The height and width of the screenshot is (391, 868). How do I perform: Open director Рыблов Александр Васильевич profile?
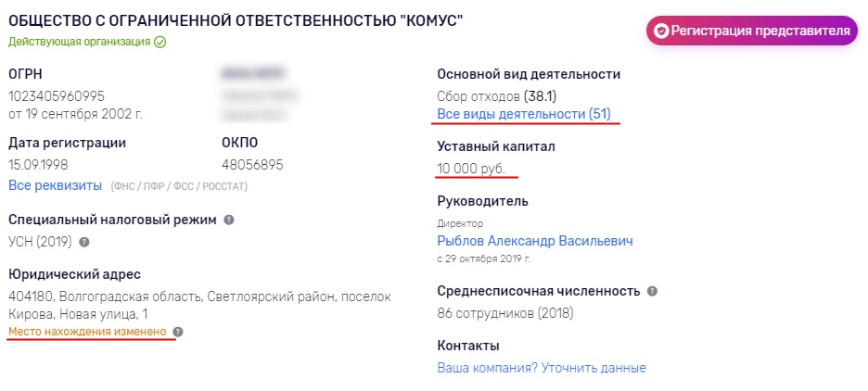535,241
